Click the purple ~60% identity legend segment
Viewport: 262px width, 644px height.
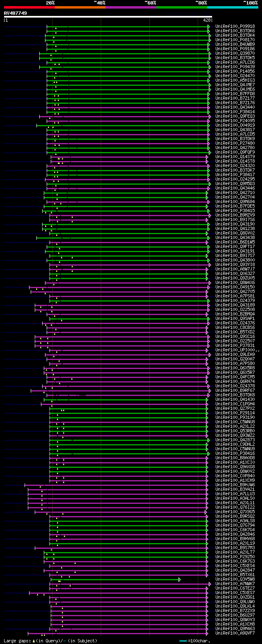point(131,7)
